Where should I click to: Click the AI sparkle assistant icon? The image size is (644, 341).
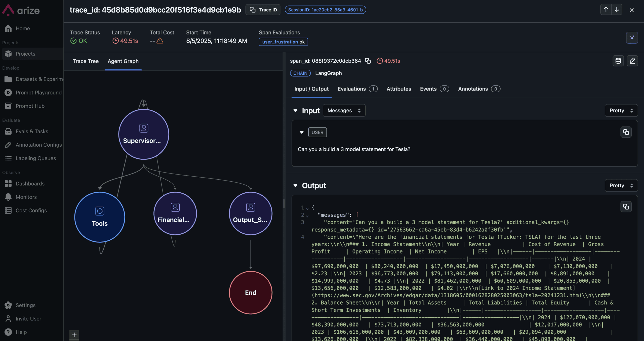coord(632,38)
